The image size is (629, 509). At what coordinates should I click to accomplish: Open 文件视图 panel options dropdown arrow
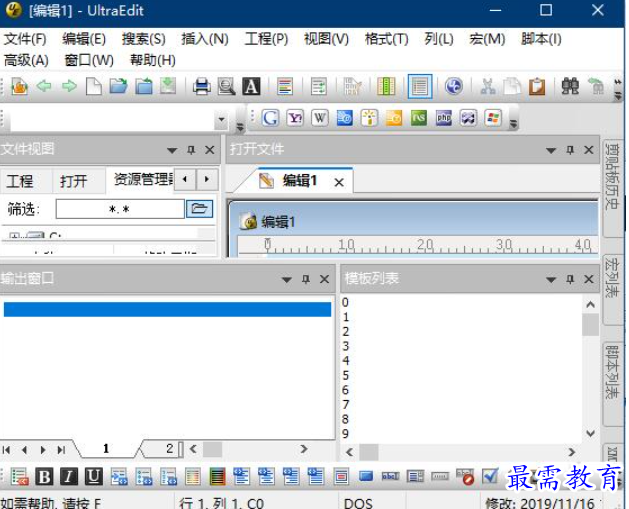[x=172, y=150]
